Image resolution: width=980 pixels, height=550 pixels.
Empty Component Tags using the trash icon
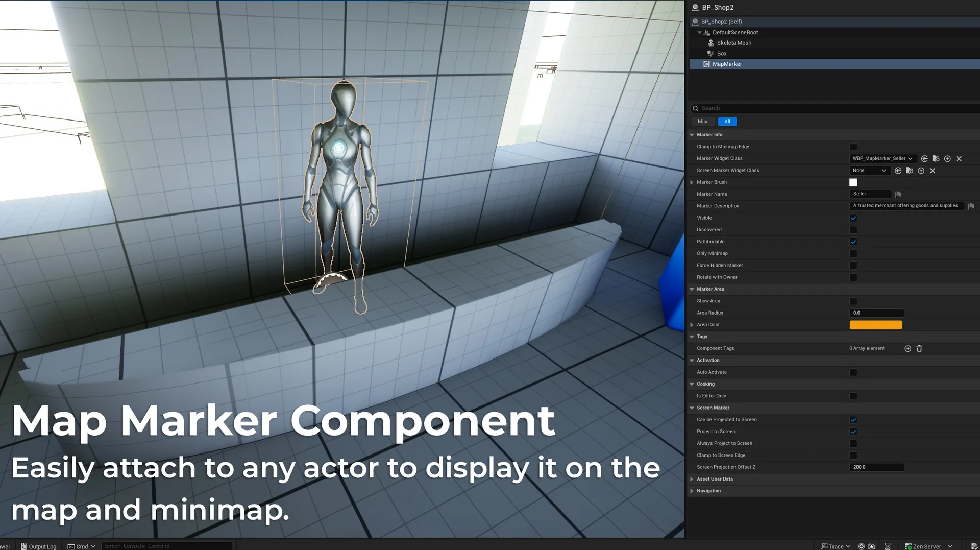click(919, 348)
